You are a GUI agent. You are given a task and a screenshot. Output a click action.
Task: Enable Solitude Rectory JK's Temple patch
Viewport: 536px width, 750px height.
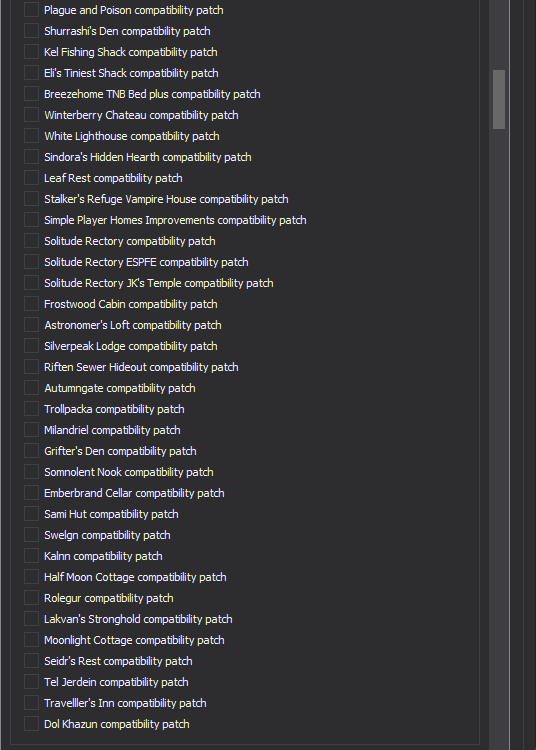(32, 283)
